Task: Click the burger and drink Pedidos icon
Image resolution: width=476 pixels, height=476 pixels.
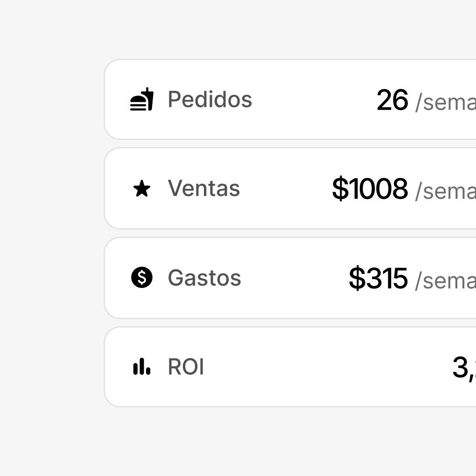Action: pyautogui.click(x=141, y=99)
